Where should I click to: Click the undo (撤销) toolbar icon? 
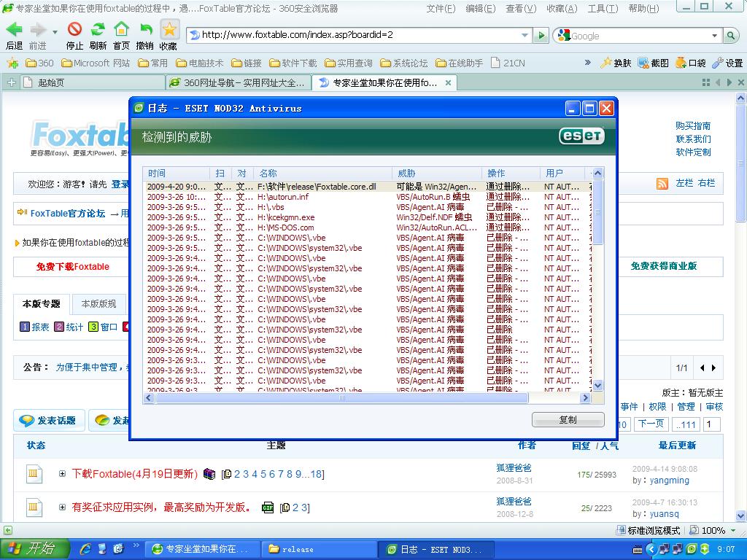(145, 29)
